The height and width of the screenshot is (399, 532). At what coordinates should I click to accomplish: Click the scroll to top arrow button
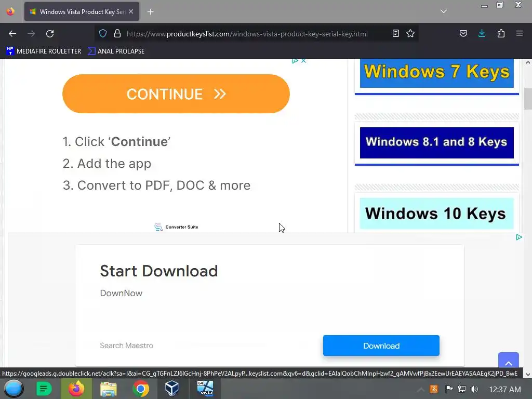click(x=508, y=362)
